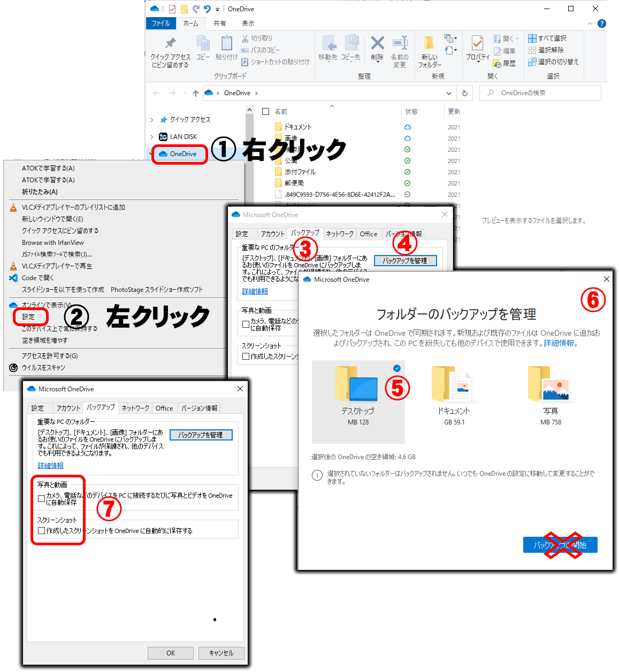Enable 作成したスクリーンショット auto-save checkbox in the dialog with OK
Image resolution: width=619 pixels, height=672 pixels.
41,531
